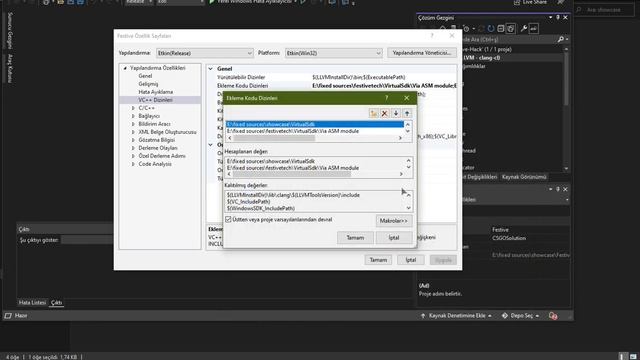Collapse all items in Solution Explorer toolbar
Image resolution: width=640 pixels, height=360 pixels.
pos(501,29)
